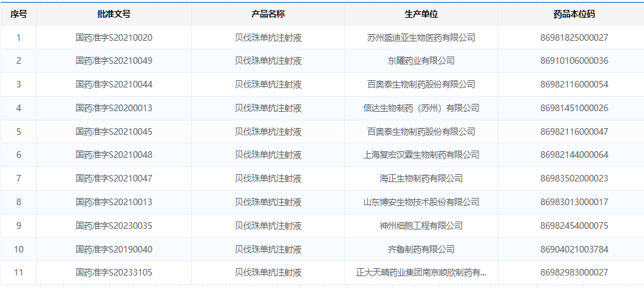Click approval number 国药准字S20210044
Viewport: 644px width, 288px height.
(x=114, y=84)
